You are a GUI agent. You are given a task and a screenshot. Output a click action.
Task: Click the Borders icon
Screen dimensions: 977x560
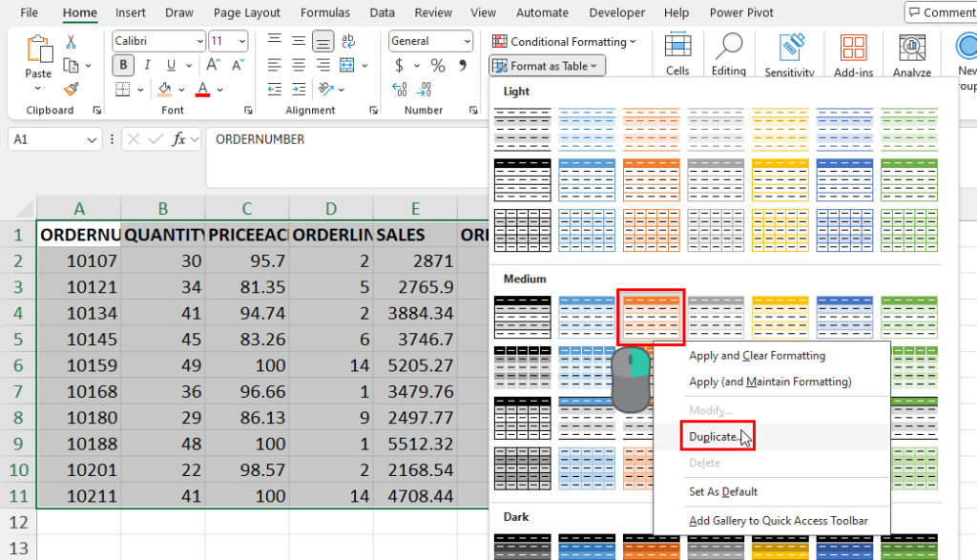(x=123, y=90)
